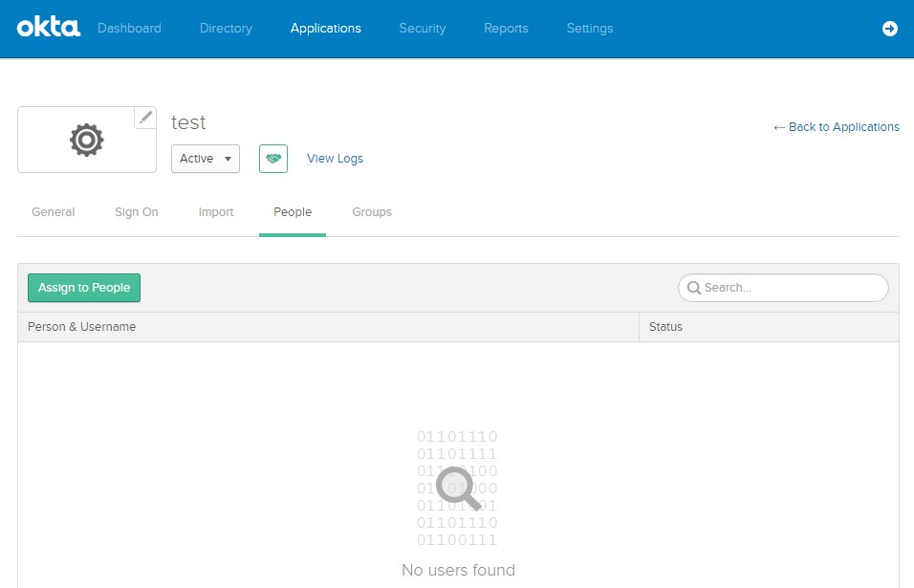Edit app logo with pencil icon

pos(145,118)
